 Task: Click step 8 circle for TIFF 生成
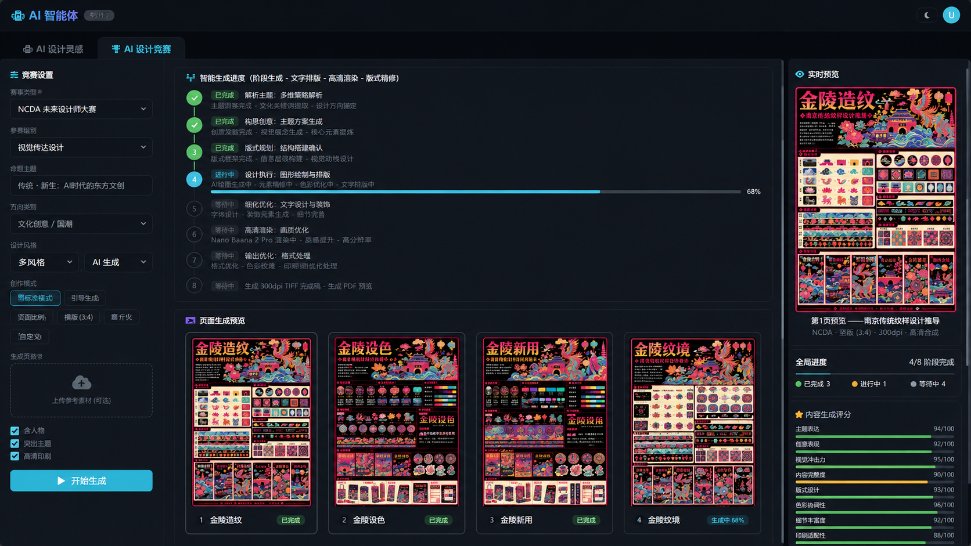point(194,285)
